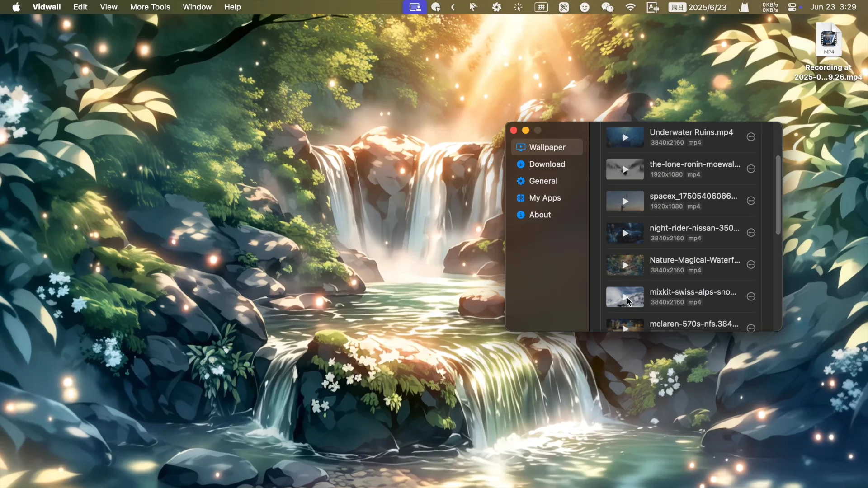Click the Vidwall menu bar status icon
The height and width of the screenshot is (488, 868).
415,7
